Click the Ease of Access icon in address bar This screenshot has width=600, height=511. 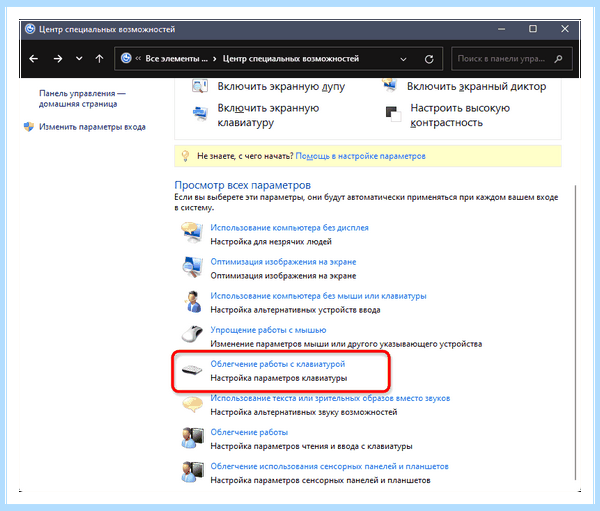[126, 58]
